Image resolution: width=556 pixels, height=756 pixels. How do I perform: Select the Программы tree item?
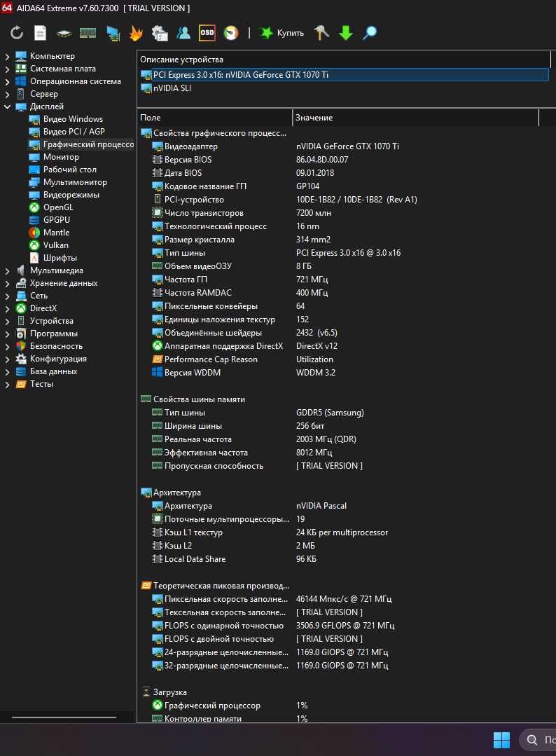[47, 334]
